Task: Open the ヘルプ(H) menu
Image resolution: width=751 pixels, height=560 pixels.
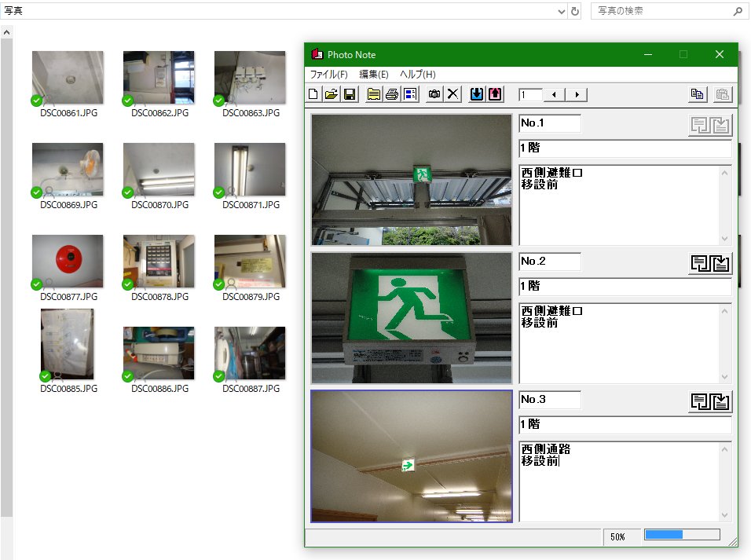Action: tap(417, 75)
